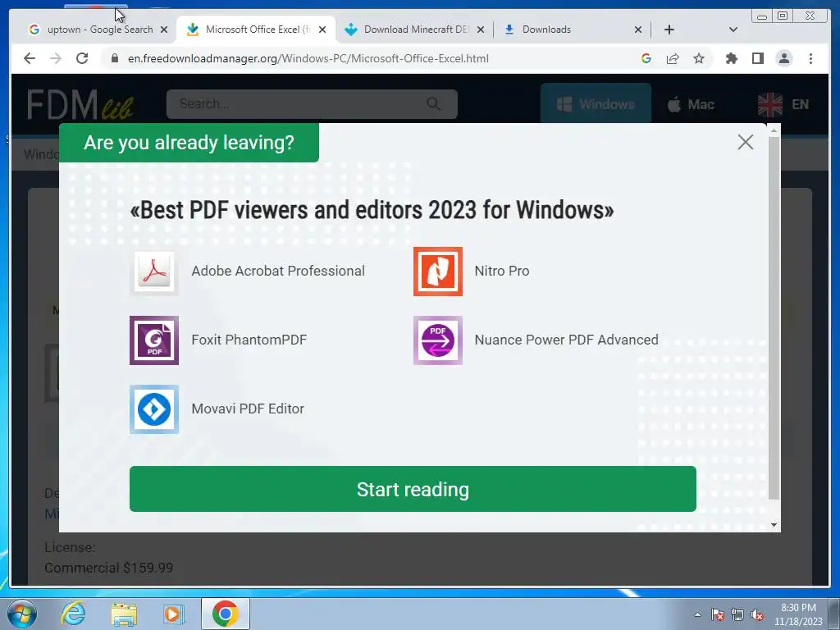Close the Download Minecraft tab

point(481,30)
